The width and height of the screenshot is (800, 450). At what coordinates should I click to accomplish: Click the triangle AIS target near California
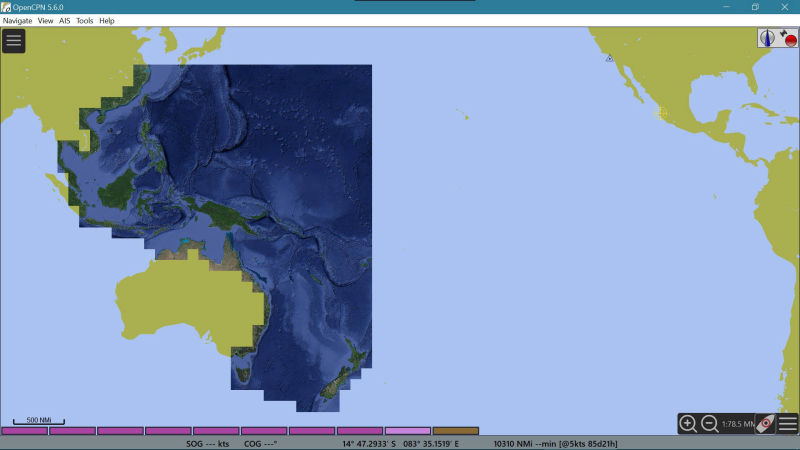pyautogui.click(x=609, y=58)
